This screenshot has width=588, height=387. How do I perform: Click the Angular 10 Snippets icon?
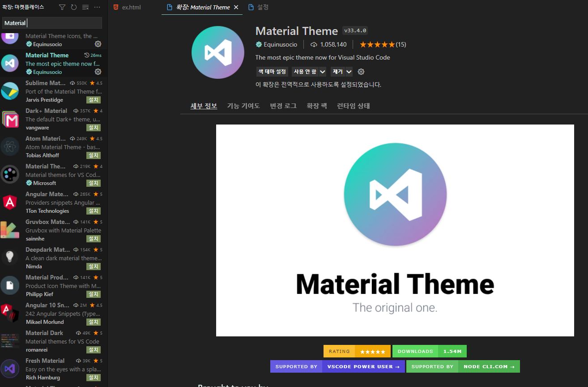10,313
